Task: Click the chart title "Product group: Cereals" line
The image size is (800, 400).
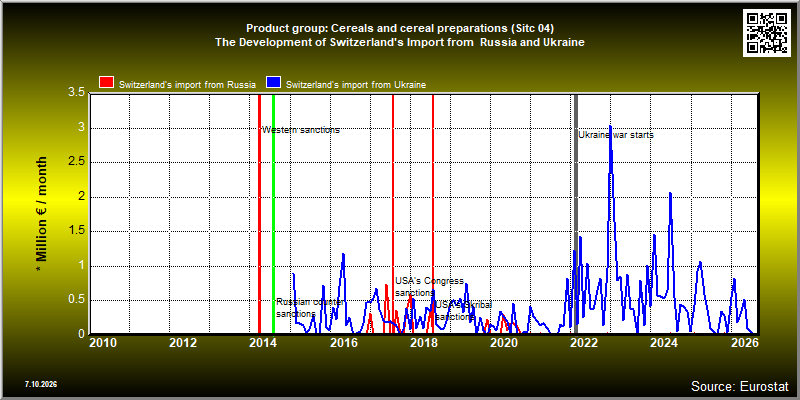Action: [400, 28]
